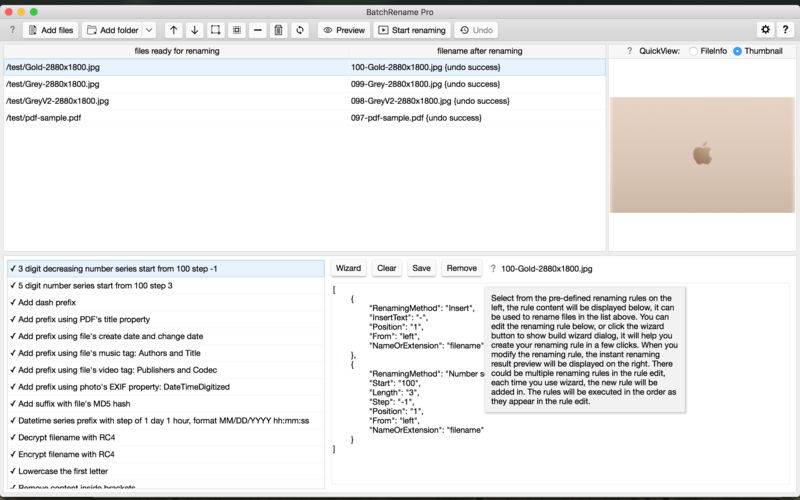This screenshot has width=800, height=500.
Task: Select 'Add suffix with file's MD5 hash'
Action: point(166,404)
